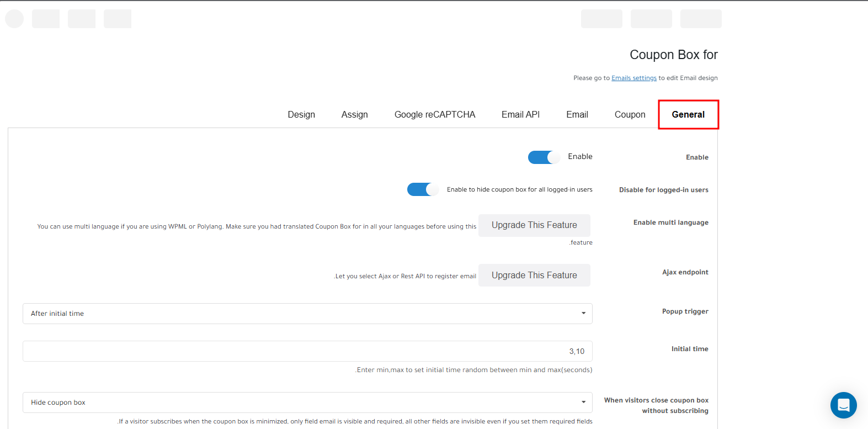Focus the Initial time input field

tap(307, 351)
